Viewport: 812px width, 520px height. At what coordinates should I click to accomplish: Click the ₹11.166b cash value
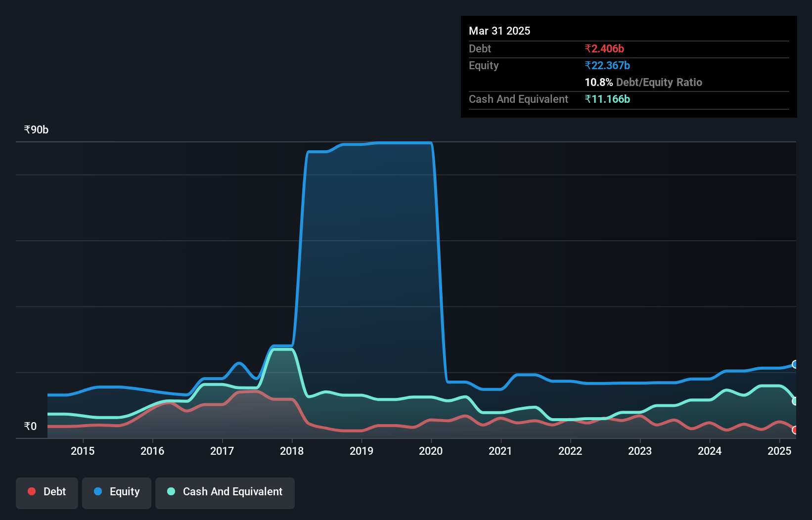(607, 99)
